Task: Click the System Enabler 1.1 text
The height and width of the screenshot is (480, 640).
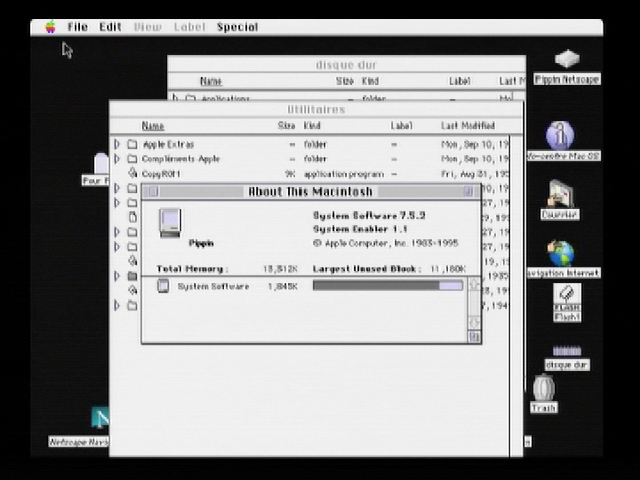Action: 360,229
